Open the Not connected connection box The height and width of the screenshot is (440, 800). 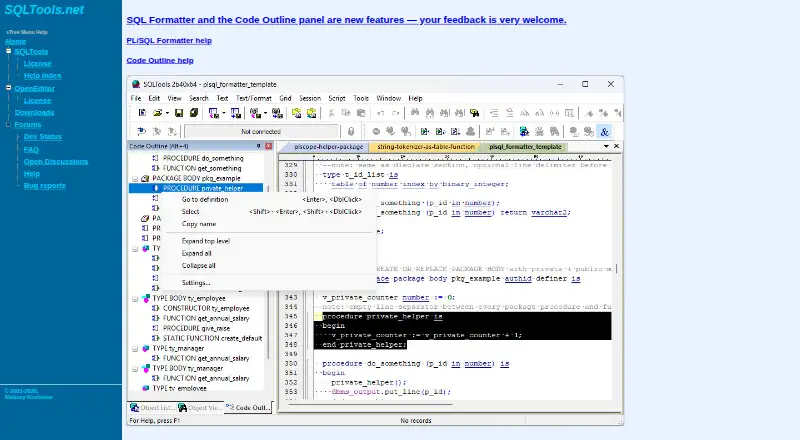coord(261,132)
